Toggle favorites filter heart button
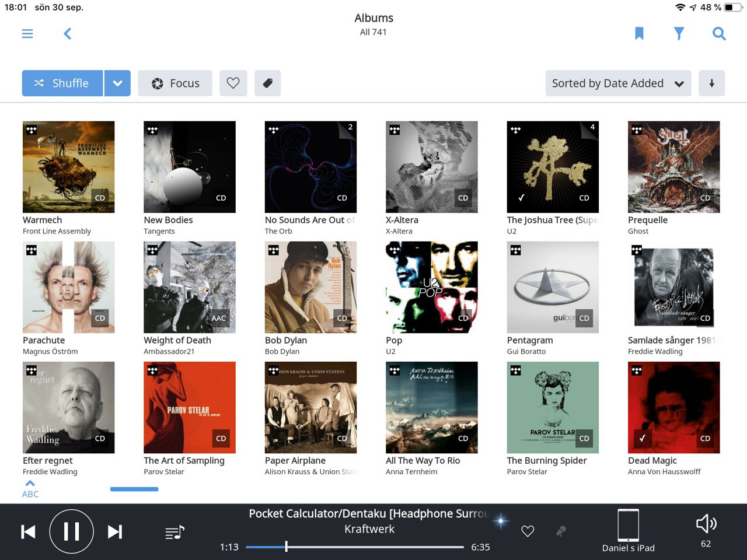The width and height of the screenshot is (747, 560). click(x=233, y=83)
